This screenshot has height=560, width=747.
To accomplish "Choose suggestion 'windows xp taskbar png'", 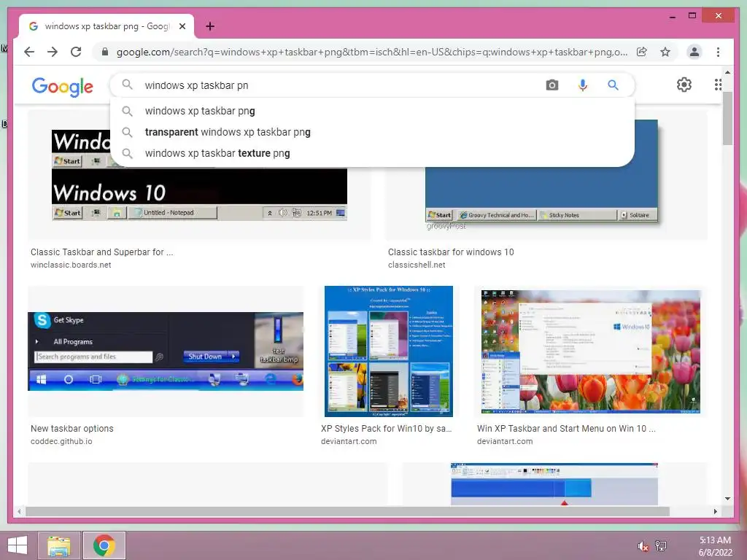I will click(372, 111).
